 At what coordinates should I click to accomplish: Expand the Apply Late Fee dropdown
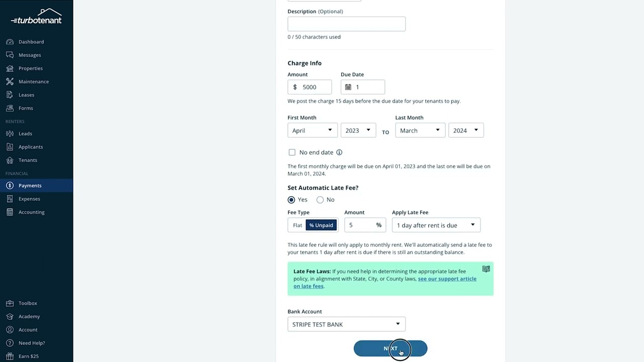point(436,225)
